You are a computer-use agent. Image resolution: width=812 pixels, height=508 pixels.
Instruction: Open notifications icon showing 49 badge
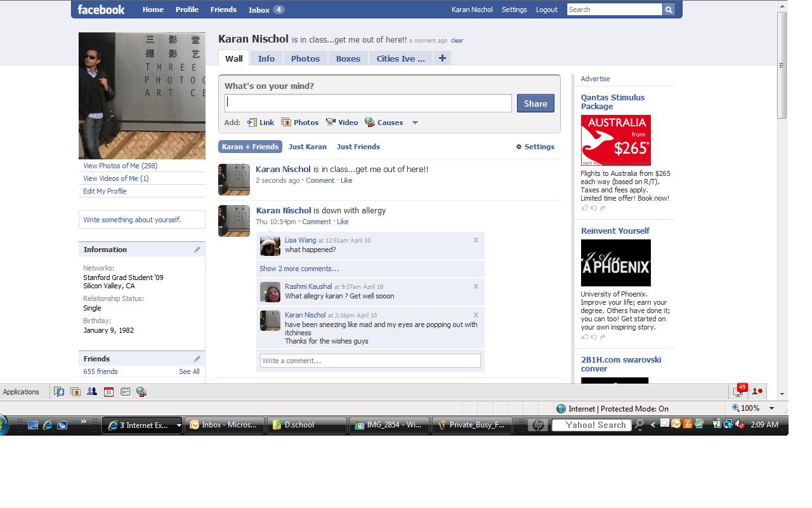[x=739, y=391]
